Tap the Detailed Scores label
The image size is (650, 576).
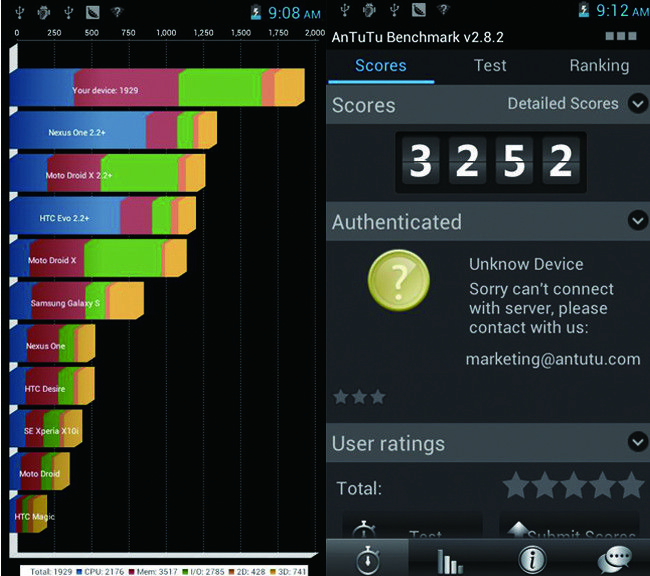click(x=563, y=103)
